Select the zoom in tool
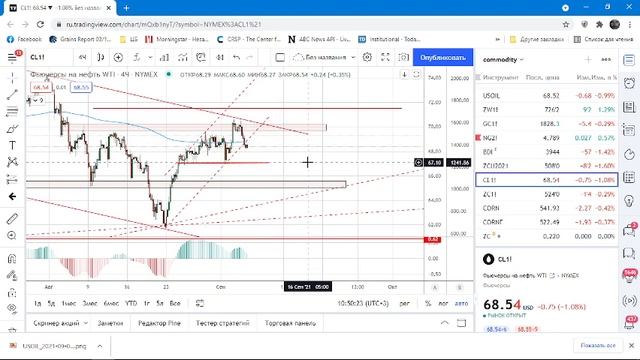640x360 pixels. [12, 236]
